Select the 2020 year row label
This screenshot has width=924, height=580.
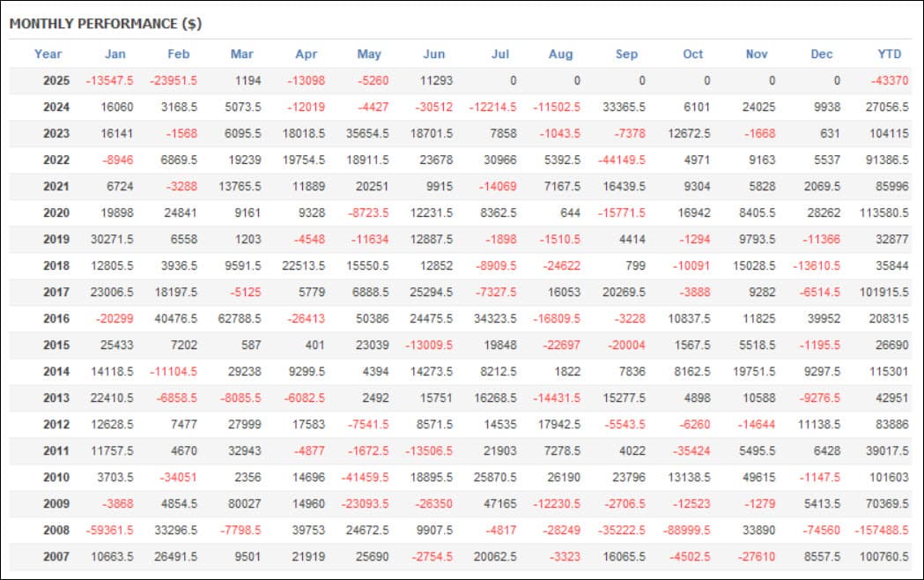[x=56, y=212]
